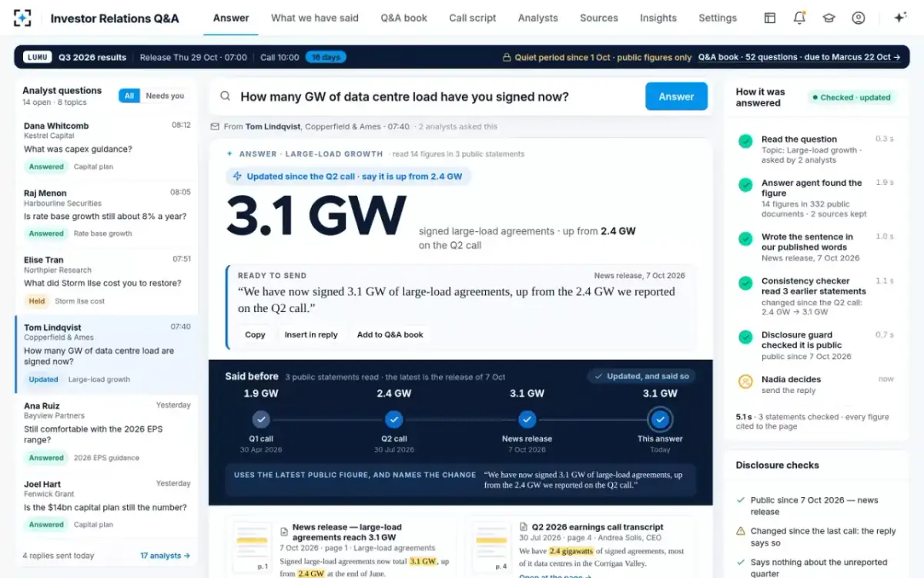Open the Settings tab
924x578 pixels.
718,18
